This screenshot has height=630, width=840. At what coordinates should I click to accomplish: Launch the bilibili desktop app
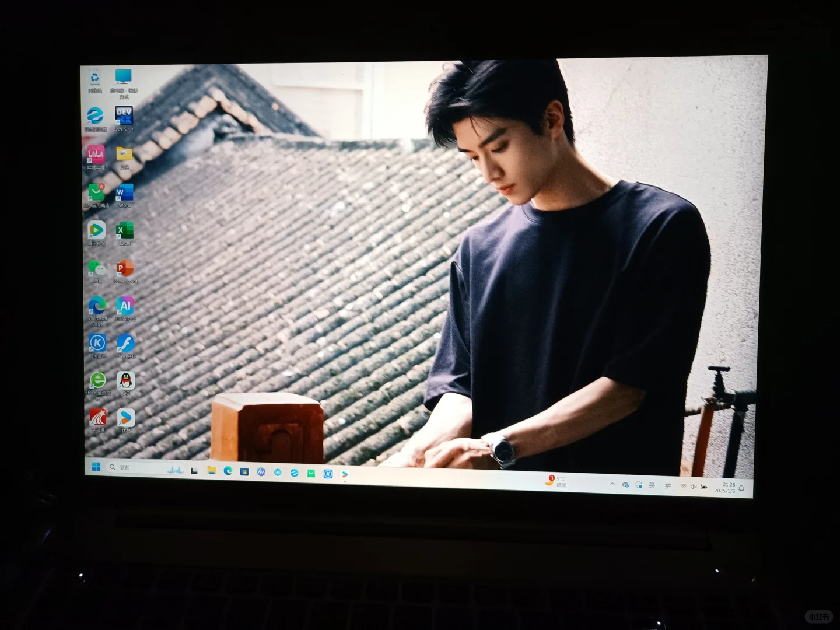click(96, 157)
